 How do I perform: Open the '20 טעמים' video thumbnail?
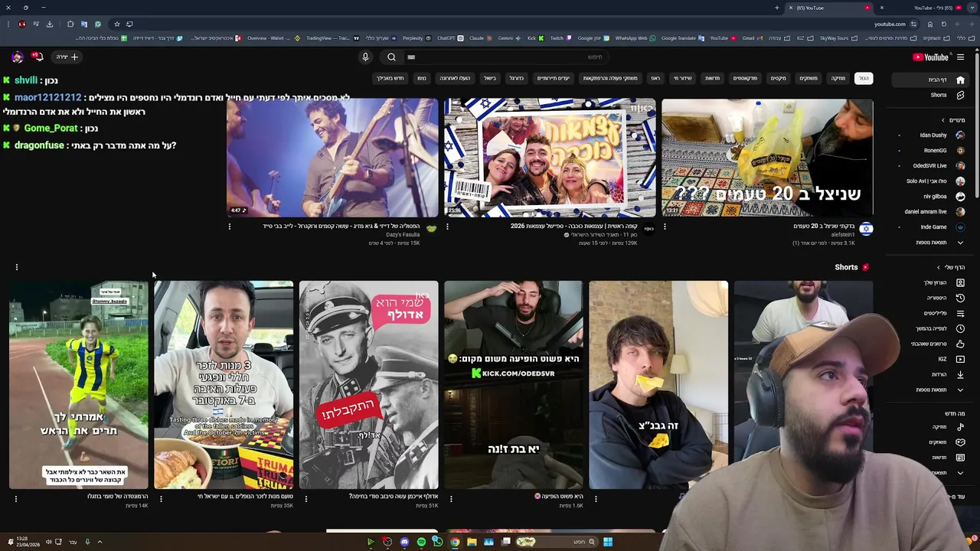click(767, 158)
